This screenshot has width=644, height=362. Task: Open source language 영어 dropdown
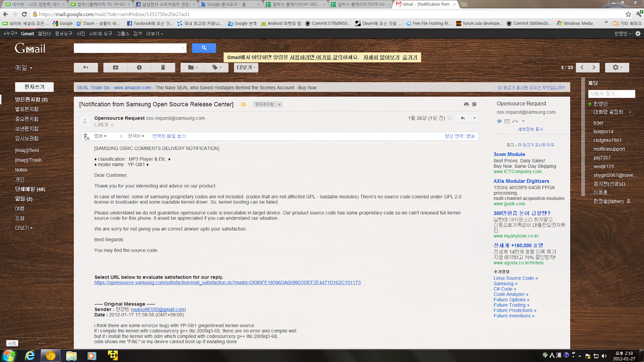click(x=100, y=136)
